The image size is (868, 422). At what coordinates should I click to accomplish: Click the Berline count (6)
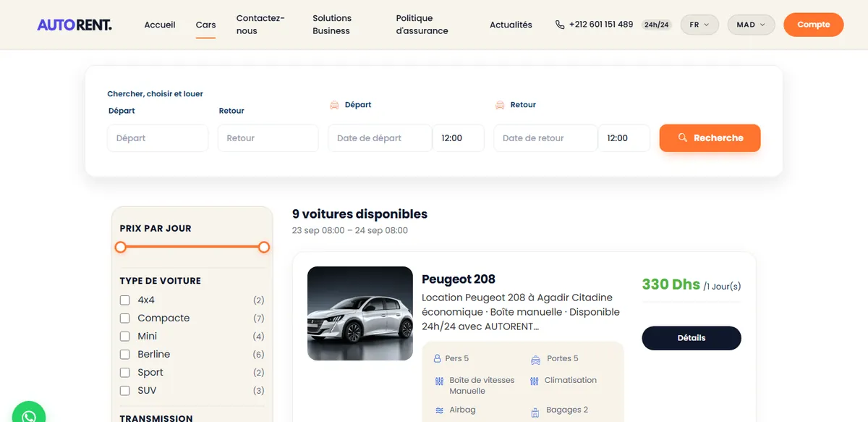[259, 355]
